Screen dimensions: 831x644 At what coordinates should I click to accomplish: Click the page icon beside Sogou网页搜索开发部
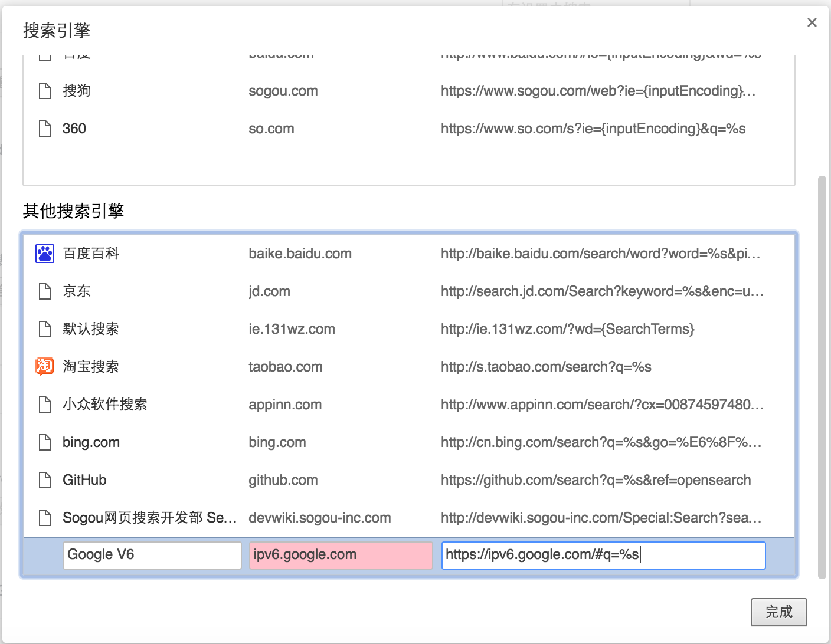pyautogui.click(x=45, y=518)
